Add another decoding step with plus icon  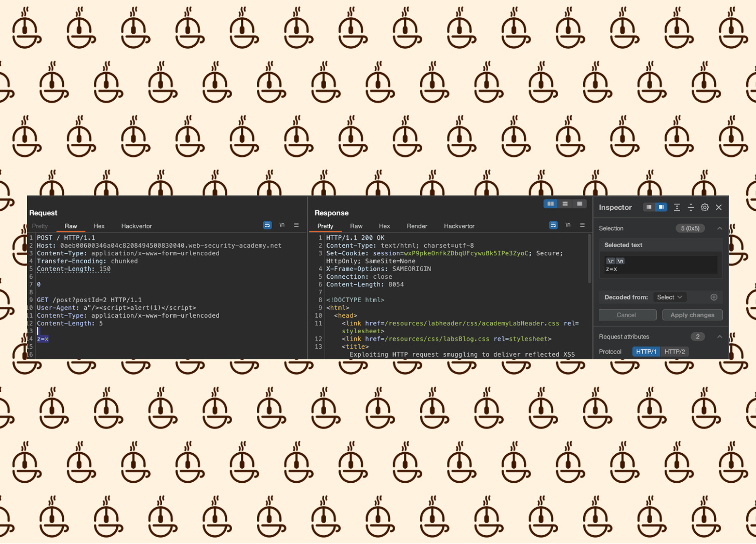coord(714,297)
